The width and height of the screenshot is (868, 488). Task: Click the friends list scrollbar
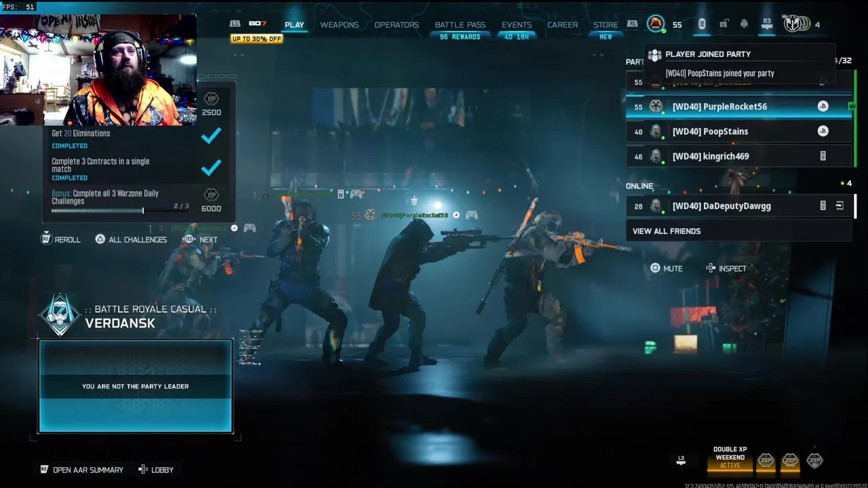coord(855,206)
